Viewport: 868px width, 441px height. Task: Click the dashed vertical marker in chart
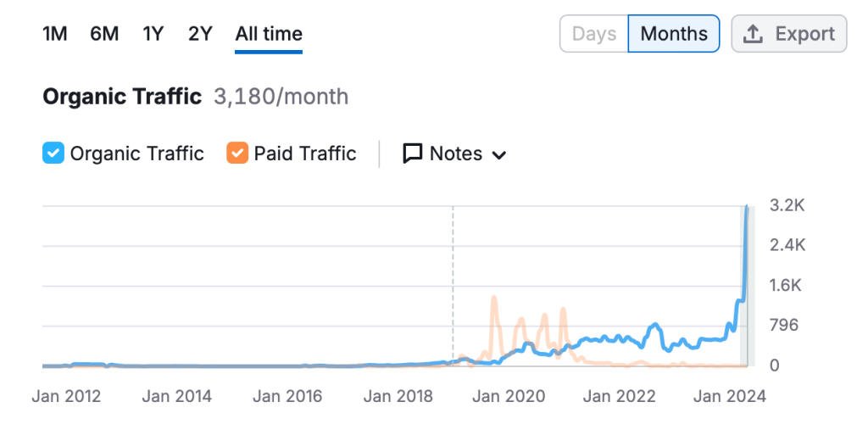tap(453, 280)
